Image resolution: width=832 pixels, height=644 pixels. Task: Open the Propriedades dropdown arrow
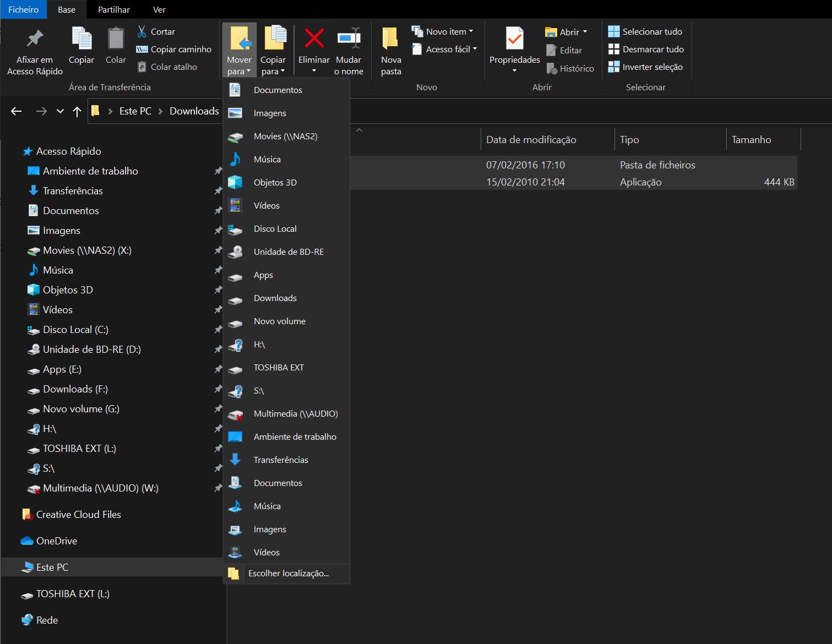[515, 71]
